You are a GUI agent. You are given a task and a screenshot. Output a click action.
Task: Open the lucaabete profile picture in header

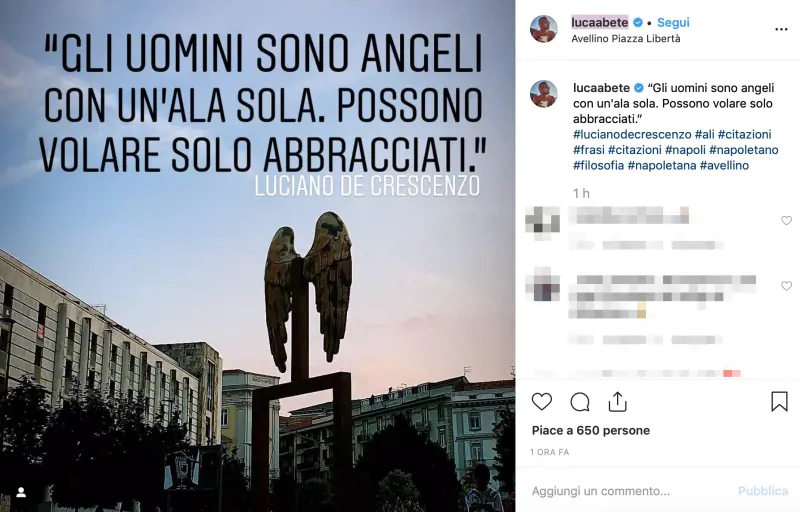click(544, 29)
